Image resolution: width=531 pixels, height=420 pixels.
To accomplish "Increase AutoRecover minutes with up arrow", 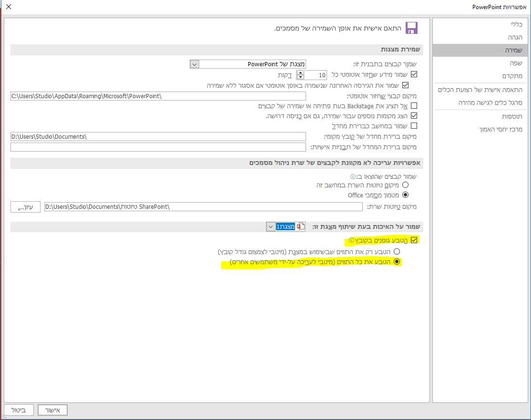I will (300, 72).
